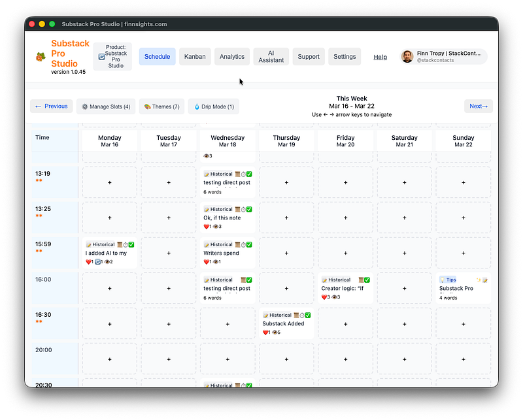Open the Kanban tab

(195, 57)
